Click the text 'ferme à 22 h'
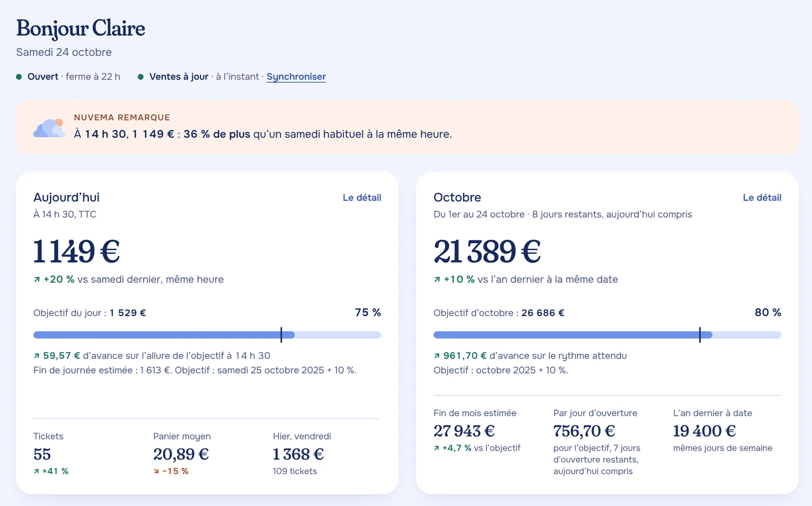812x506 pixels. [93, 77]
